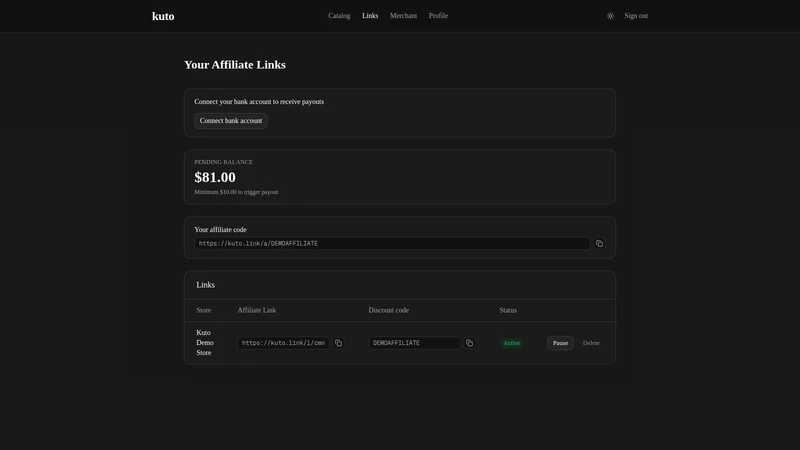Open the Profile page
This screenshot has width=800, height=450.
point(438,16)
